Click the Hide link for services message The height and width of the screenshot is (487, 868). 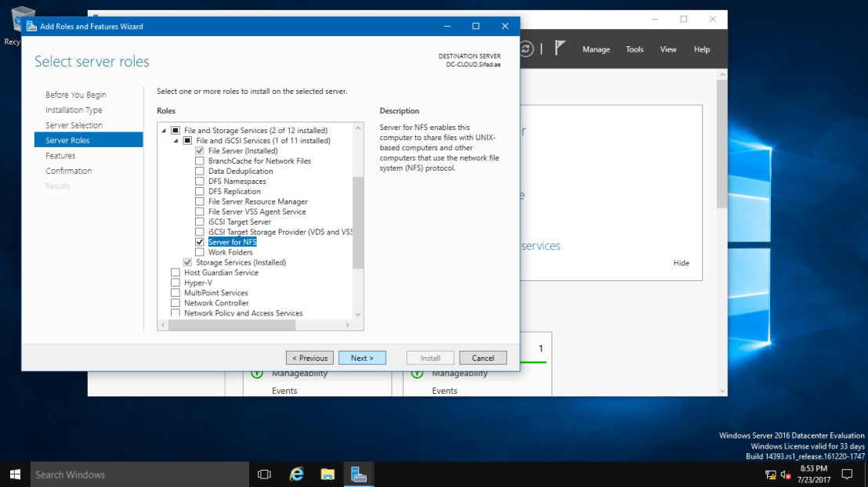[x=681, y=262]
